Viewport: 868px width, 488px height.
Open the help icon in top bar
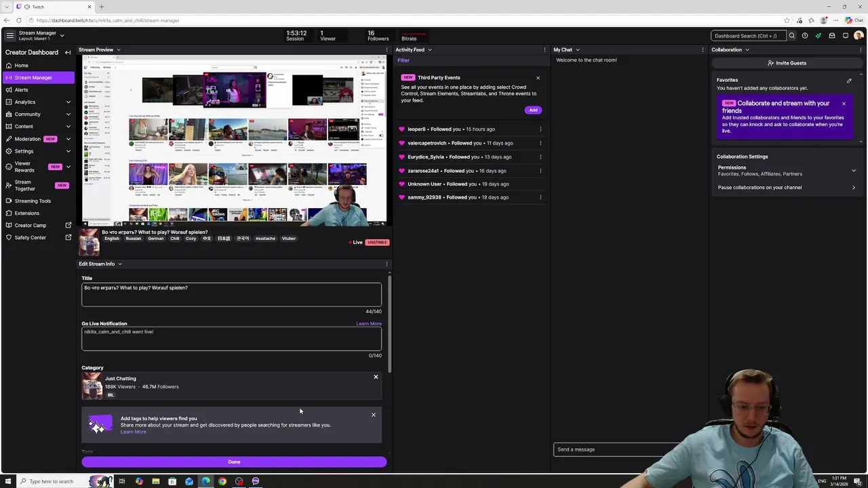pyautogui.click(x=805, y=35)
